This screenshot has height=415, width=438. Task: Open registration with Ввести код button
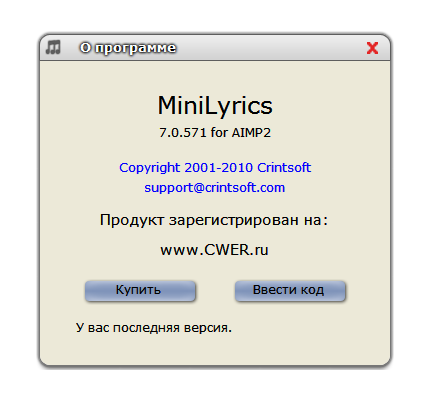(x=290, y=291)
